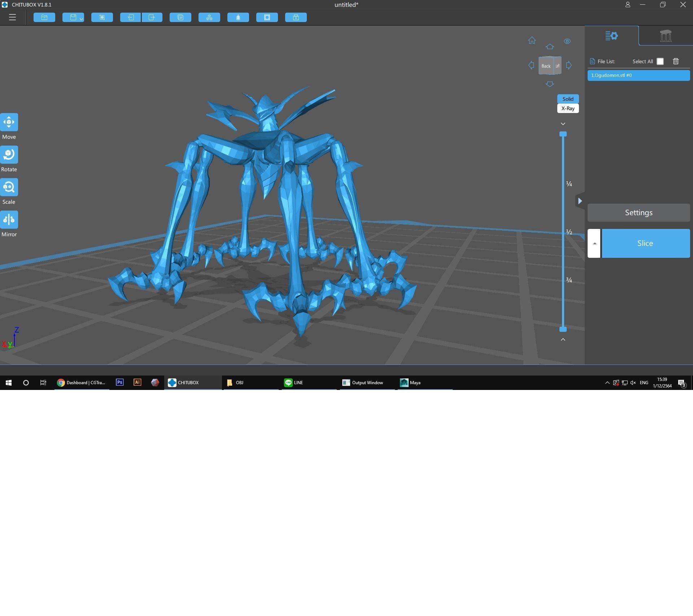The image size is (693, 616).
Task: Expand options arrow beside Slice button
Action: coord(594,243)
